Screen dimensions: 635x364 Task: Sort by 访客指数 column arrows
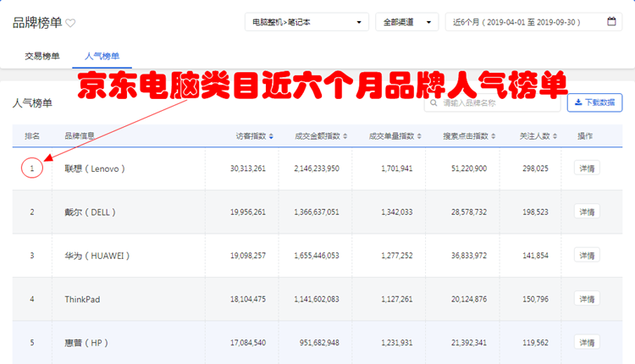[x=271, y=136]
